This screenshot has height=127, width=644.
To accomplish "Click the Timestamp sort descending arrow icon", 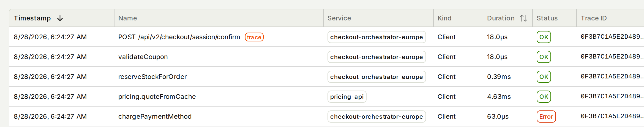I will (60, 18).
